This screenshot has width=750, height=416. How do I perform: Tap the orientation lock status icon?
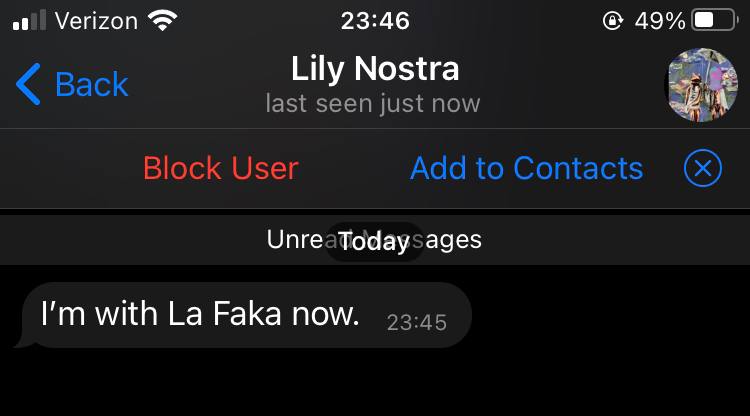[613, 21]
